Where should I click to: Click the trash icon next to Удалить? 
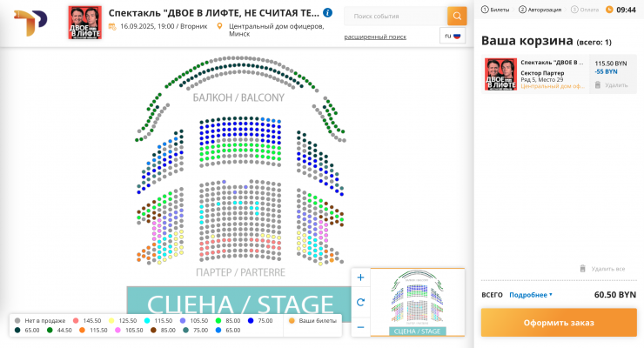(x=598, y=85)
